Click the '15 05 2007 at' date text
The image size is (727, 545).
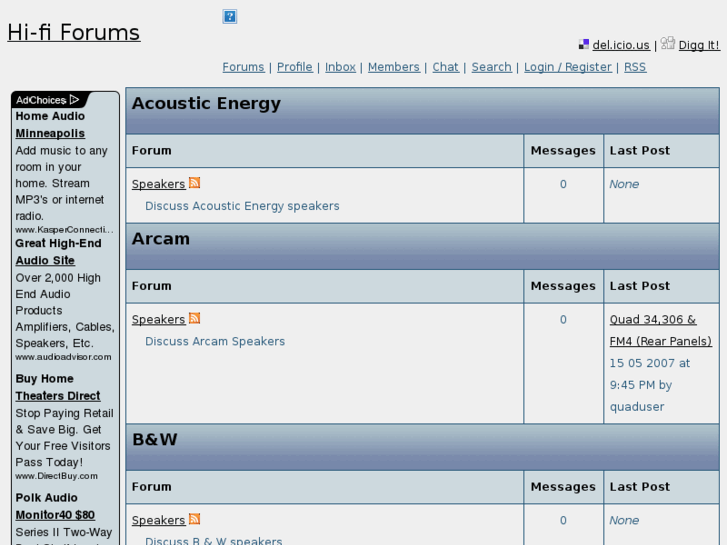tap(650, 363)
